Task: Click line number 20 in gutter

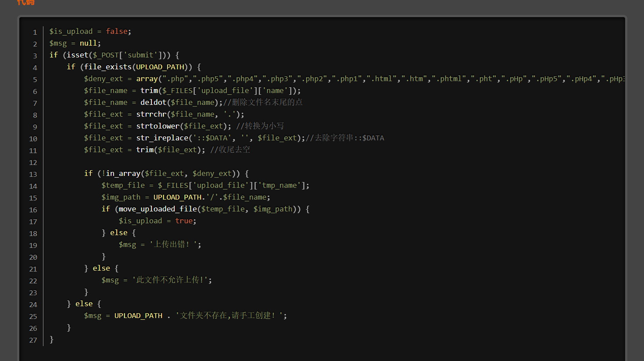Action: point(33,257)
